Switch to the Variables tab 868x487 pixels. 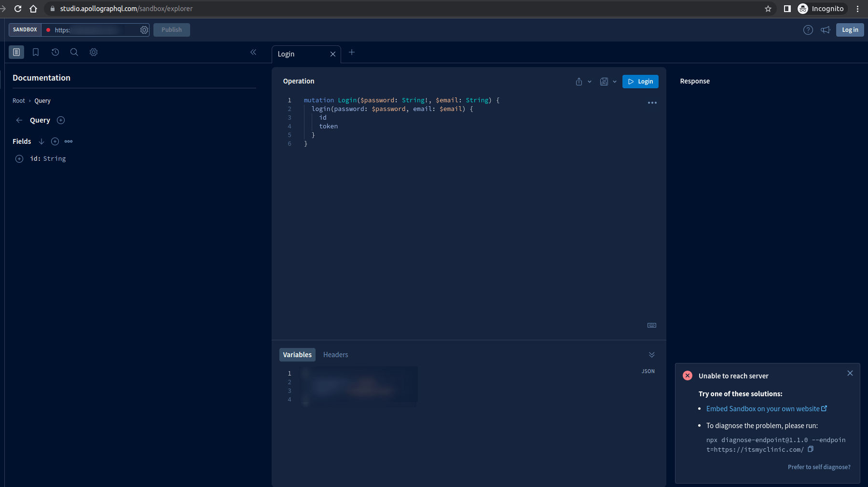[x=297, y=355]
